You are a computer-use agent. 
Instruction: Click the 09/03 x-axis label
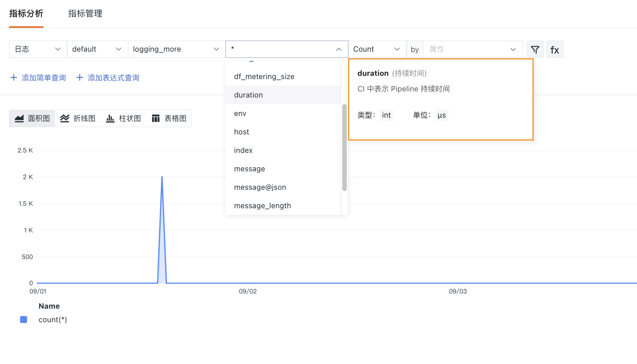(458, 291)
